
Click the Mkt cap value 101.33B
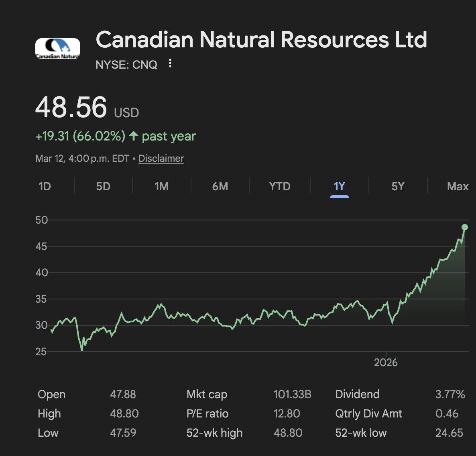click(x=292, y=394)
